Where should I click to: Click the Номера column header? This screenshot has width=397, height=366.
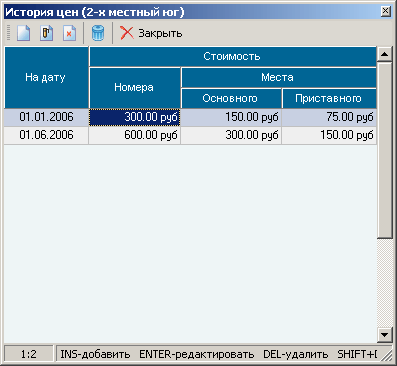135,88
